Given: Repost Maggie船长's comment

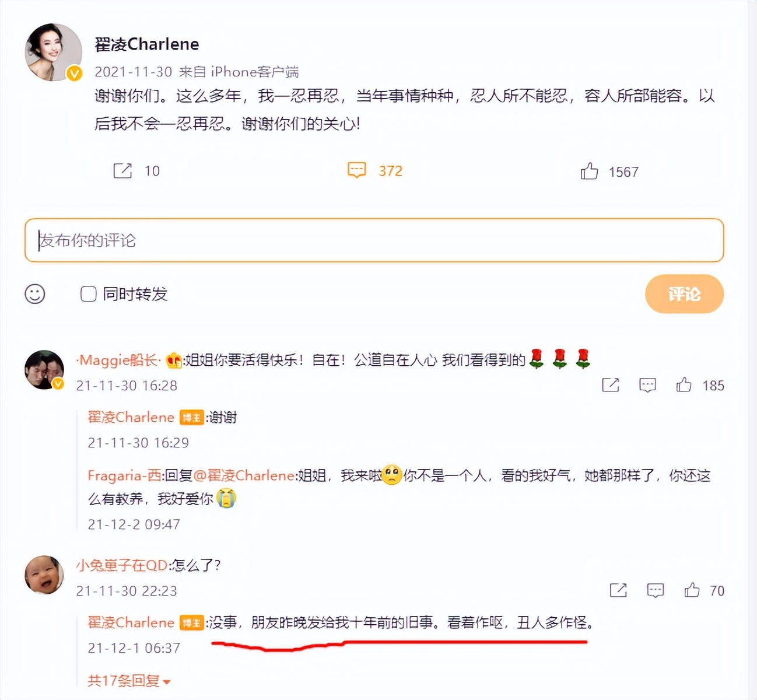Looking at the screenshot, I should click(610, 385).
